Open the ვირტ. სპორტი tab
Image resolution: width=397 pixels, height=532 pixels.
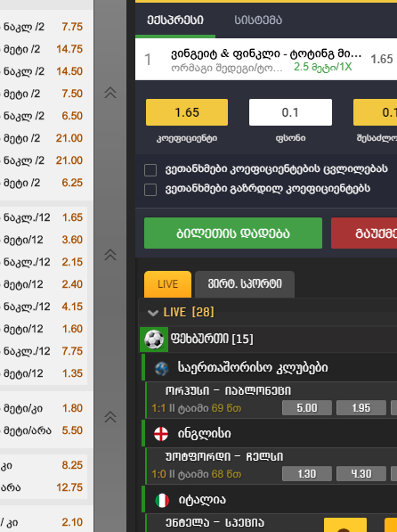245,284
